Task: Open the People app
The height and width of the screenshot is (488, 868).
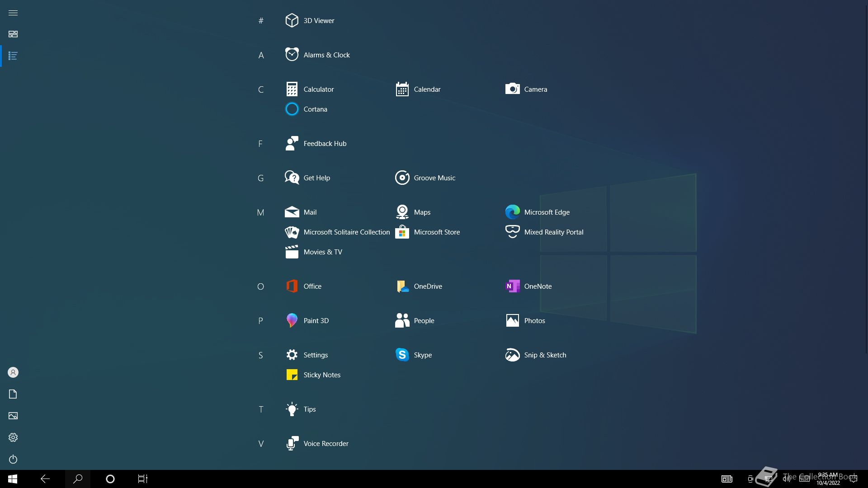Action: pos(415,321)
